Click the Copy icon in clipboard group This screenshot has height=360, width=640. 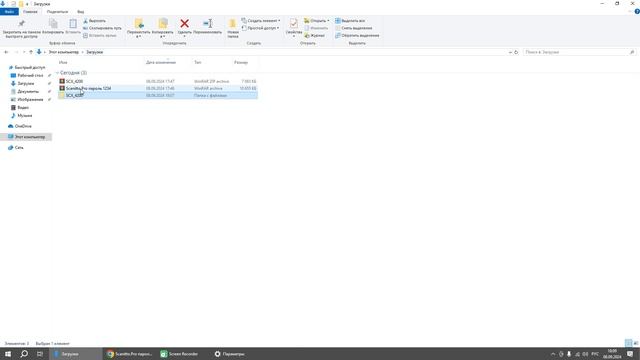(x=53, y=24)
